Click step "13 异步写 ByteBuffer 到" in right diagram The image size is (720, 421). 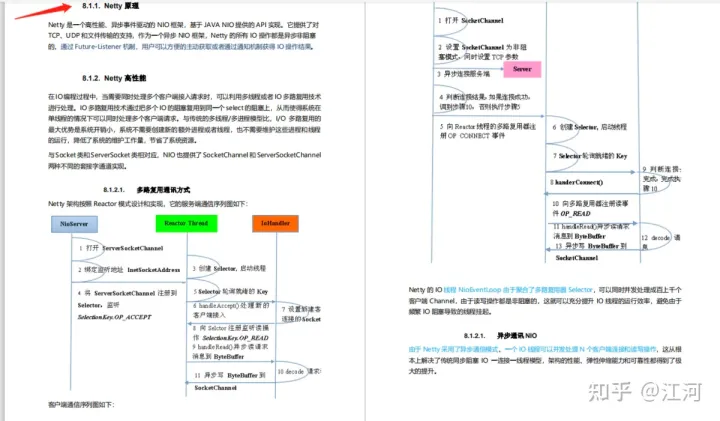pos(591,246)
